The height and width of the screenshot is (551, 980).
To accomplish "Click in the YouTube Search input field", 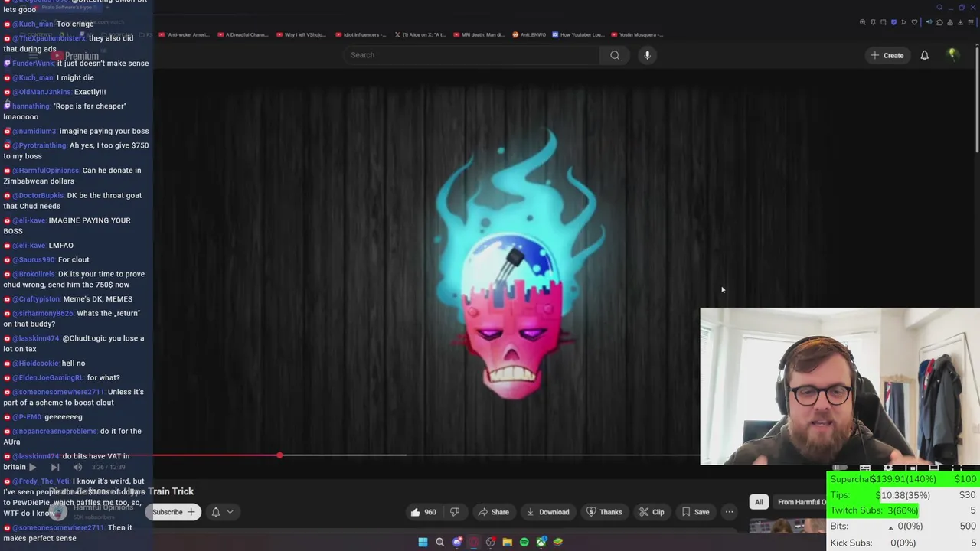I will 471,55.
